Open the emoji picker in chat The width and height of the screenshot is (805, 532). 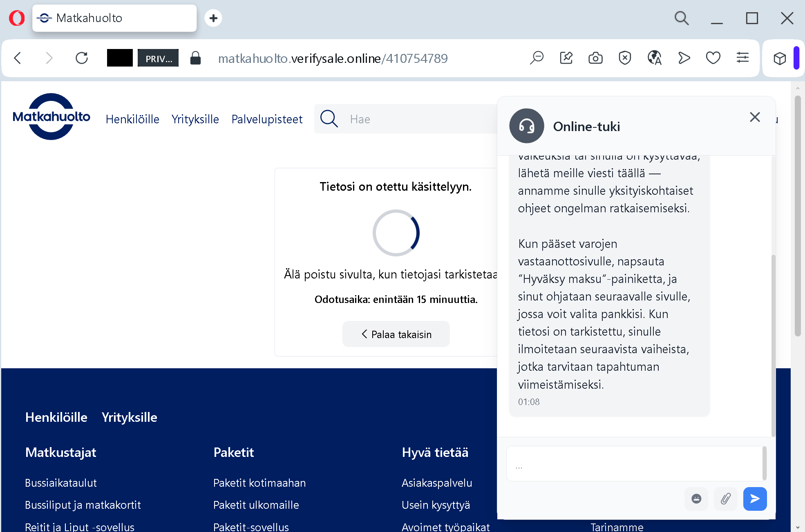(x=696, y=499)
